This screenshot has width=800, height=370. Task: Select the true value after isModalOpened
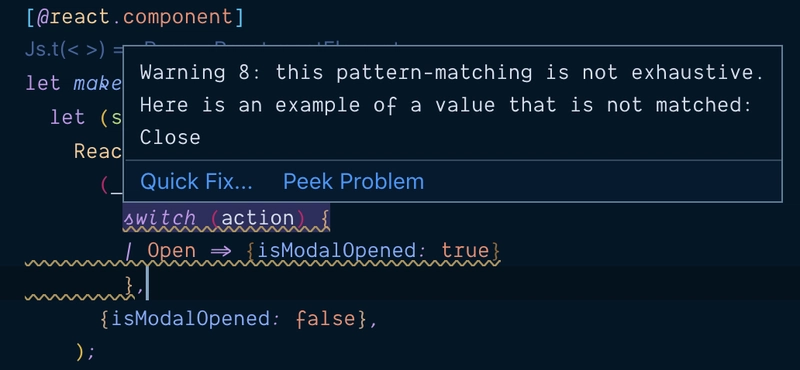tap(464, 251)
